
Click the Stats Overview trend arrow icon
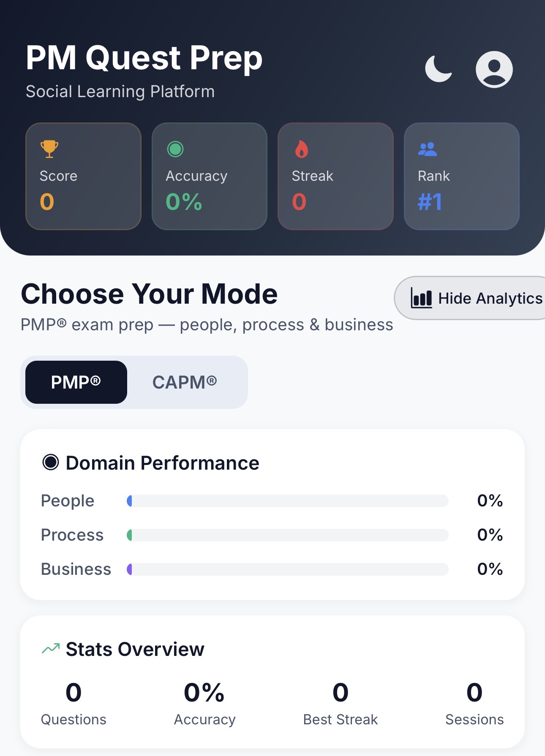51,649
